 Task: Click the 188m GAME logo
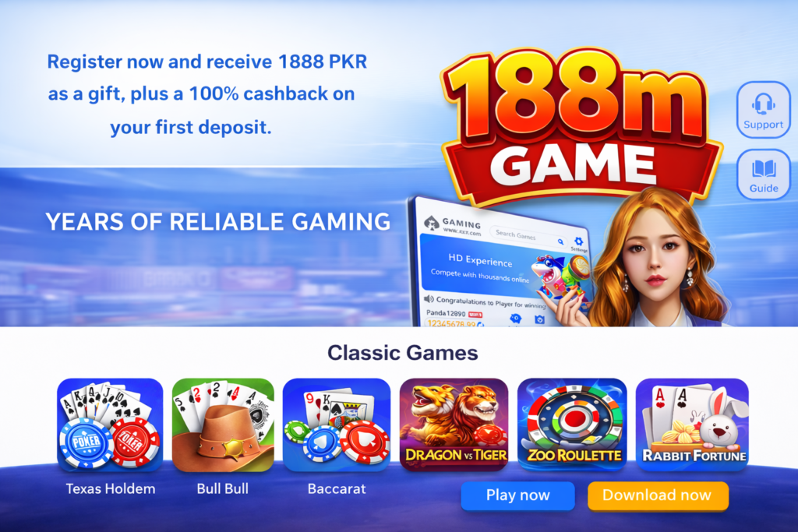tap(580, 125)
